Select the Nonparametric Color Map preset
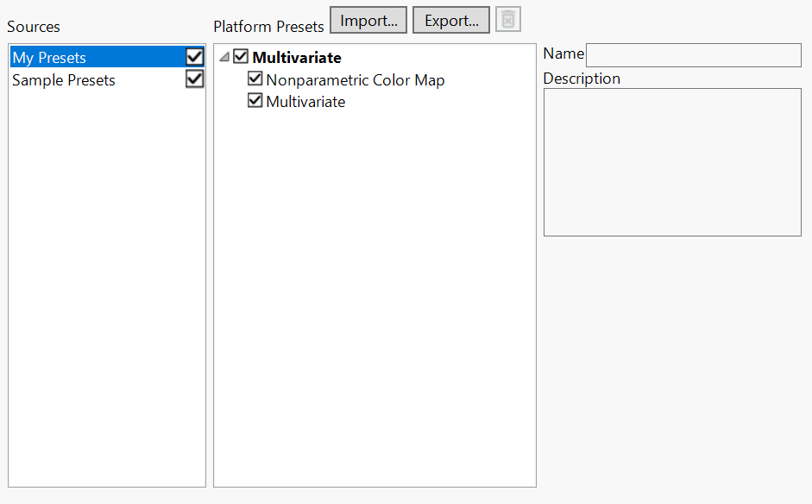This screenshot has width=812, height=504. (x=356, y=79)
